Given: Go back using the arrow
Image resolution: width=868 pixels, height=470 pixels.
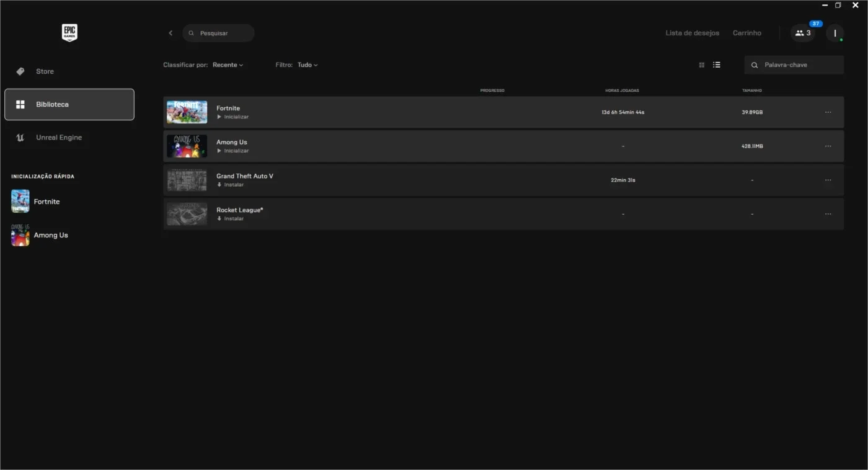Looking at the screenshot, I should [170, 33].
